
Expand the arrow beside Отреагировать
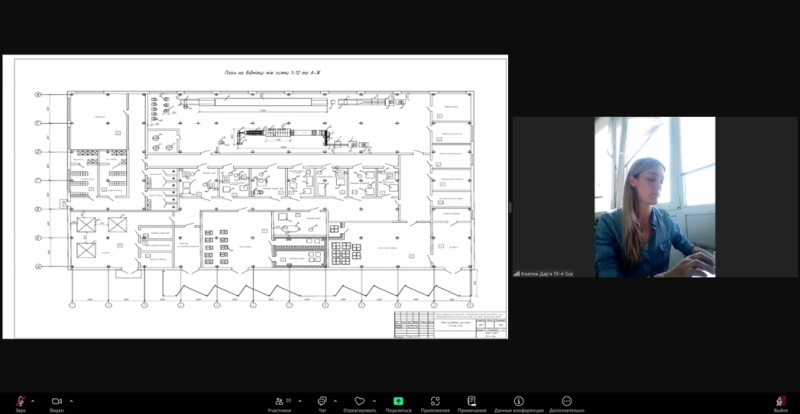point(374,401)
